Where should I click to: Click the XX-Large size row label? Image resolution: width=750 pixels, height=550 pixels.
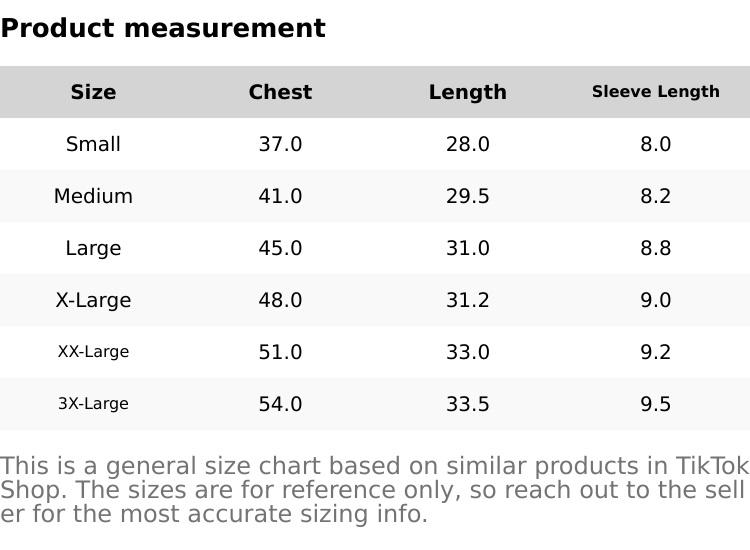coord(93,352)
